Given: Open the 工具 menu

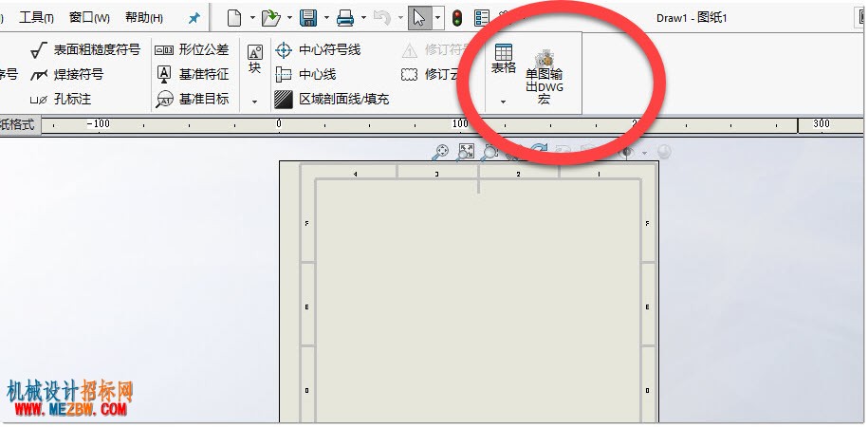Looking at the screenshot, I should [x=36, y=18].
